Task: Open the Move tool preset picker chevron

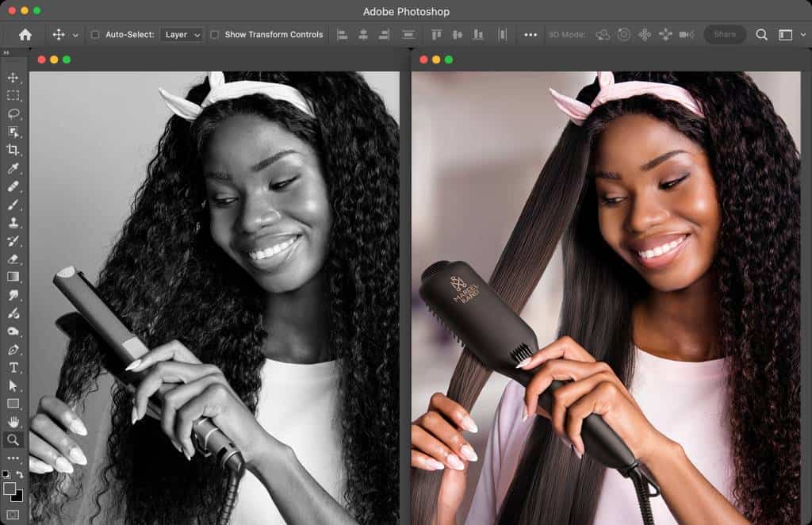Action: tap(75, 35)
